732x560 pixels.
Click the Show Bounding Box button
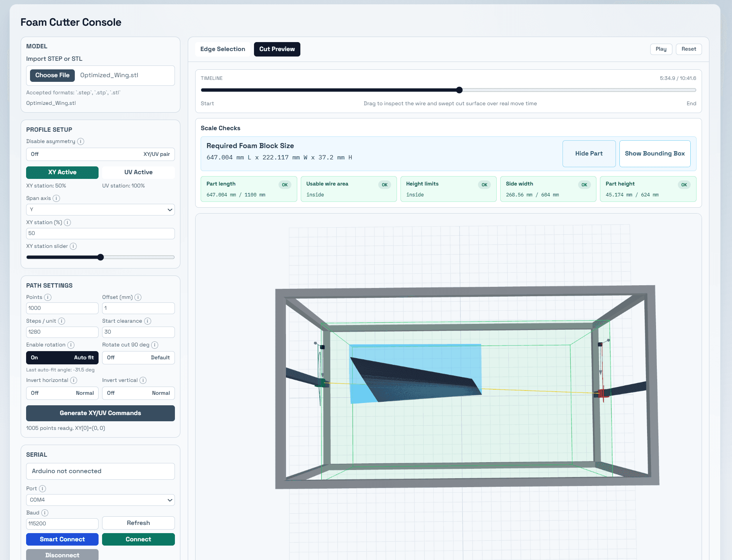pyautogui.click(x=654, y=154)
